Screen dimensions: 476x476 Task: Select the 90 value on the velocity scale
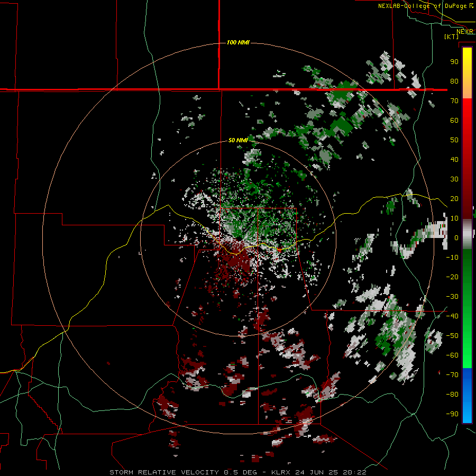pyautogui.click(x=454, y=62)
